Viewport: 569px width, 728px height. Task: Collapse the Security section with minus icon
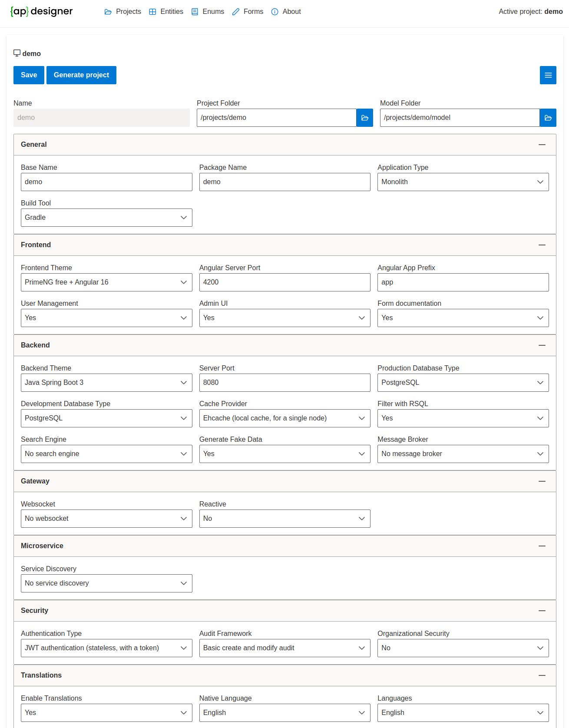(542, 611)
